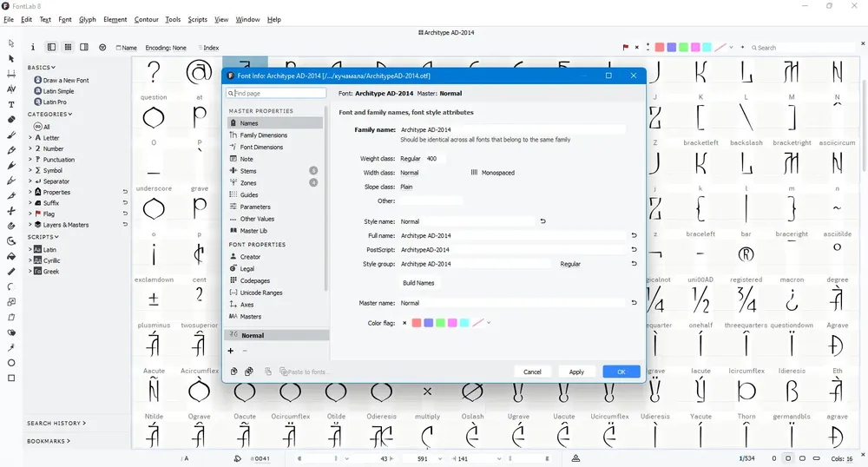Viewport: 868px width, 467px height.
Task: Click the Find page search field
Action: coord(276,94)
